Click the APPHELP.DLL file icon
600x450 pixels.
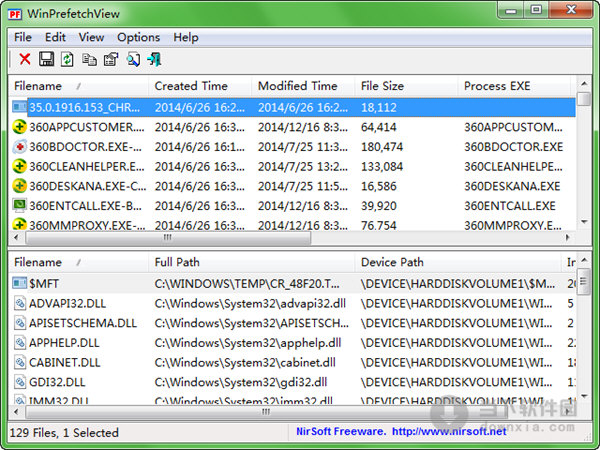pos(20,342)
